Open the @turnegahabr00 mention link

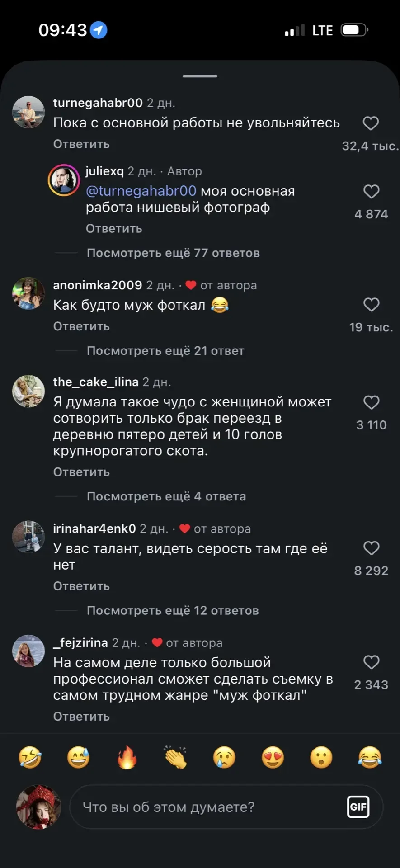(141, 191)
